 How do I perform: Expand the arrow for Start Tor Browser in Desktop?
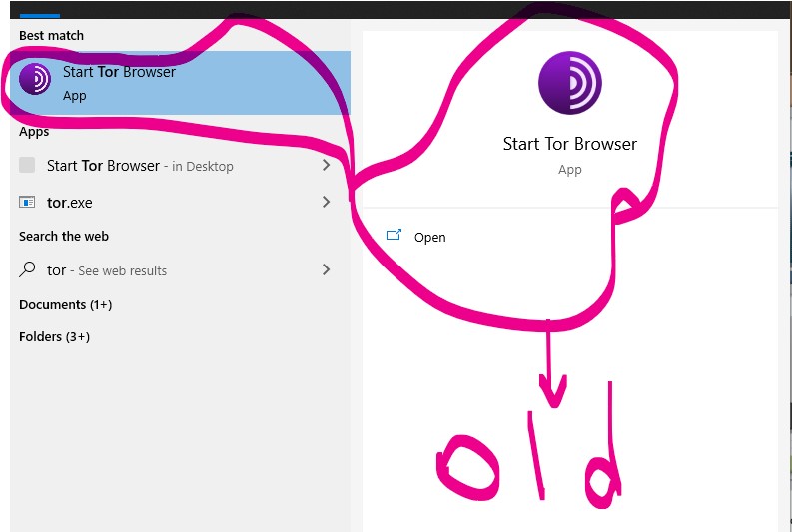326,165
